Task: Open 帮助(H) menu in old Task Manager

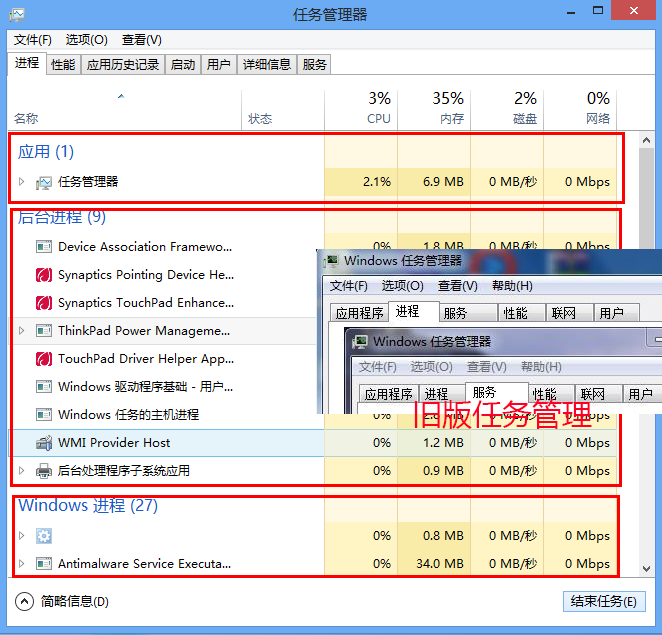Action: (512, 286)
